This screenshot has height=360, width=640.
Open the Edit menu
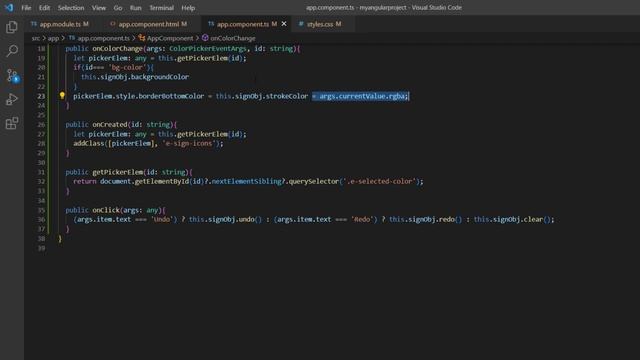click(x=44, y=8)
